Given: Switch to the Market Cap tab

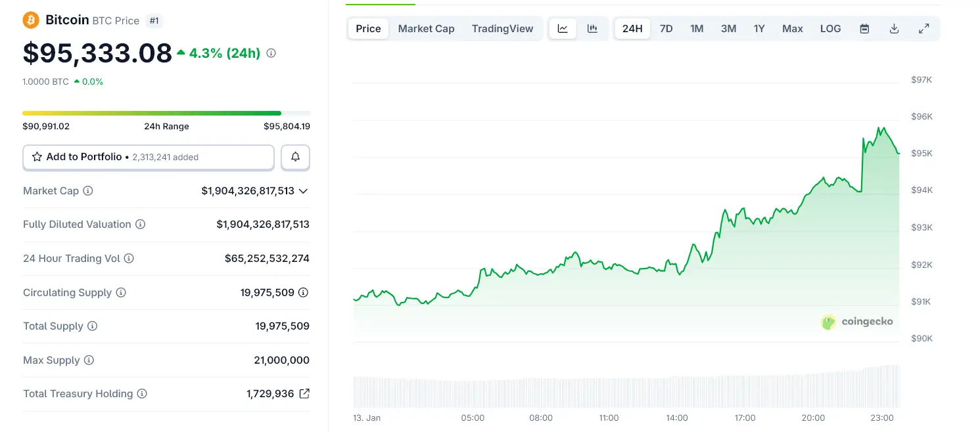Looking at the screenshot, I should pos(426,28).
